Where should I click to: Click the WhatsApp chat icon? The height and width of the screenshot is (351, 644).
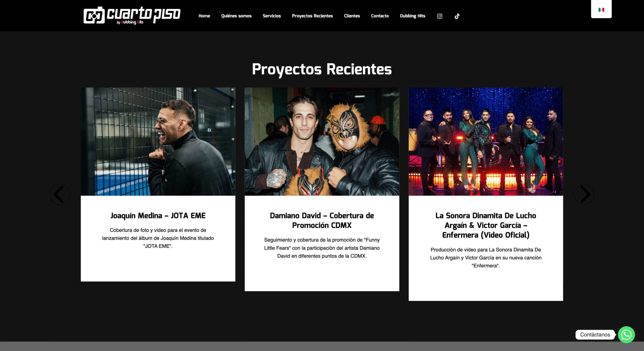pyautogui.click(x=626, y=335)
